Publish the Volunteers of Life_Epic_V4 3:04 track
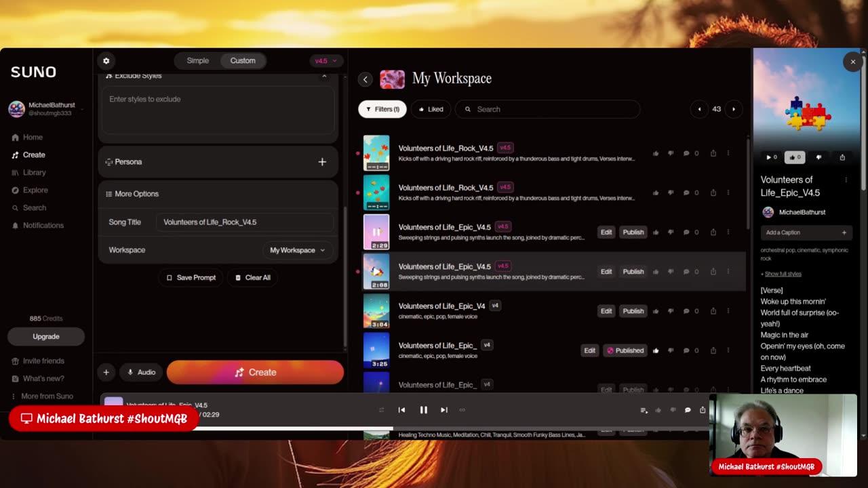The height and width of the screenshot is (488, 868). pyautogui.click(x=633, y=311)
